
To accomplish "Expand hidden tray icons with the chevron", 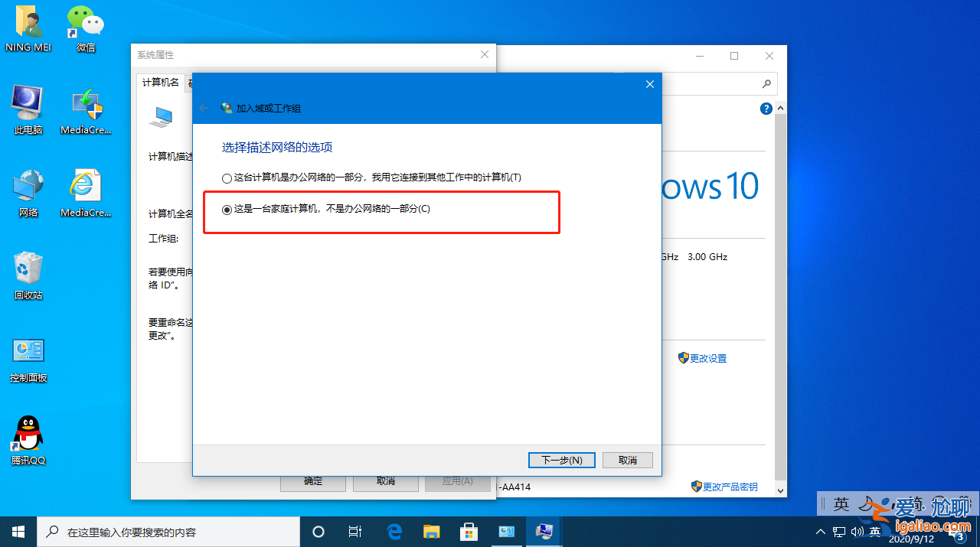I will point(820,531).
